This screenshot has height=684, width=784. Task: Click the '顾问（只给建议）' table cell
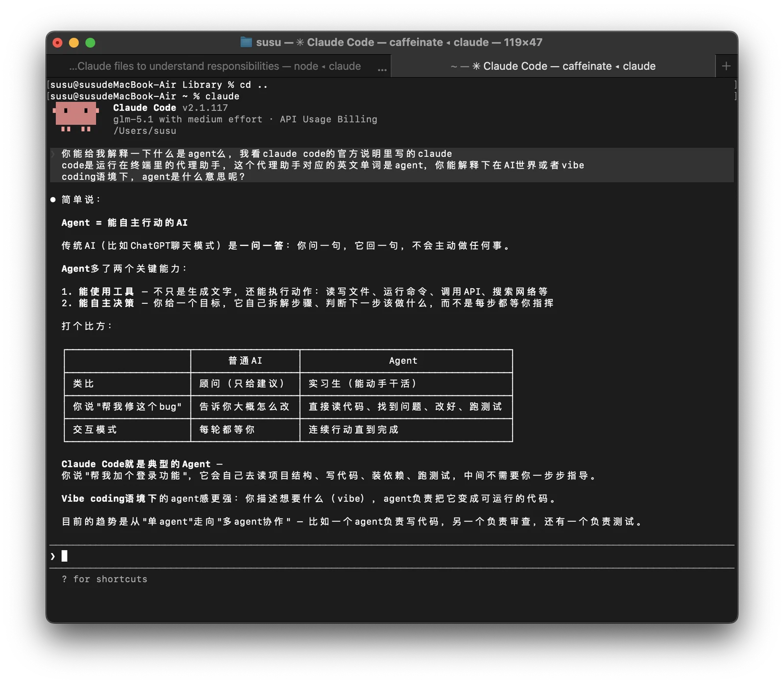[245, 384]
